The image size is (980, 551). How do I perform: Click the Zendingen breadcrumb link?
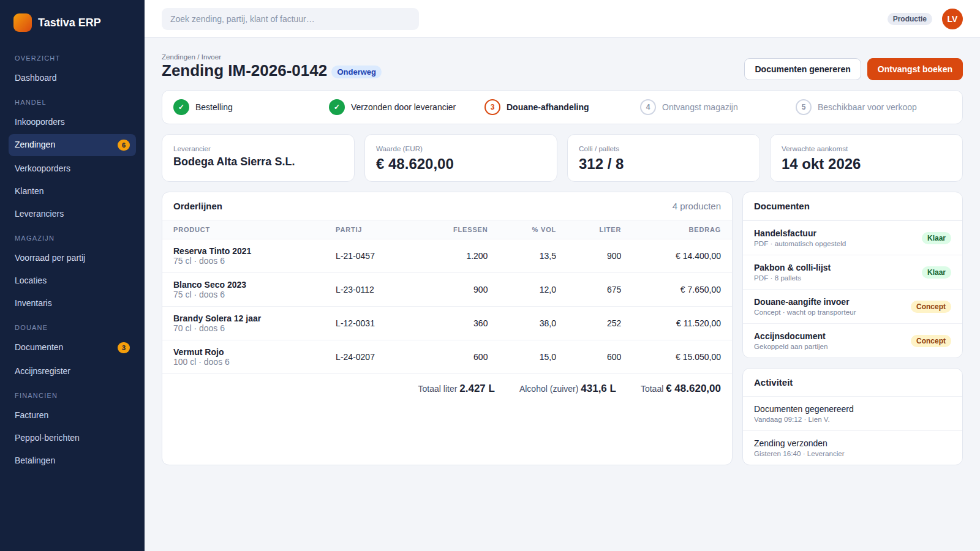[178, 57]
